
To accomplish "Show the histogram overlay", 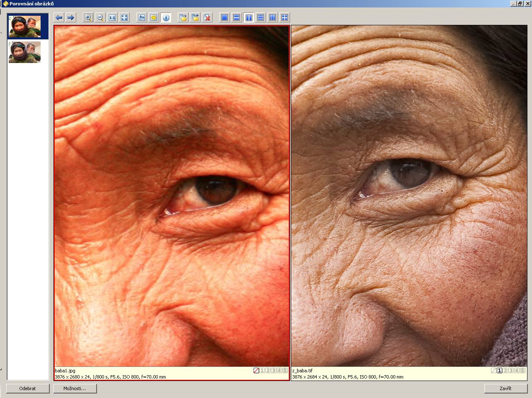I will point(142,17).
